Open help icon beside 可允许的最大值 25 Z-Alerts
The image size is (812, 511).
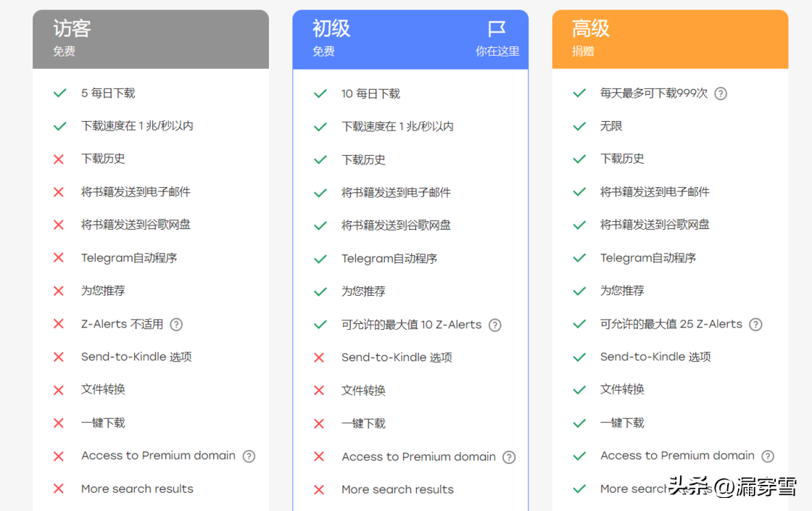pos(755,325)
